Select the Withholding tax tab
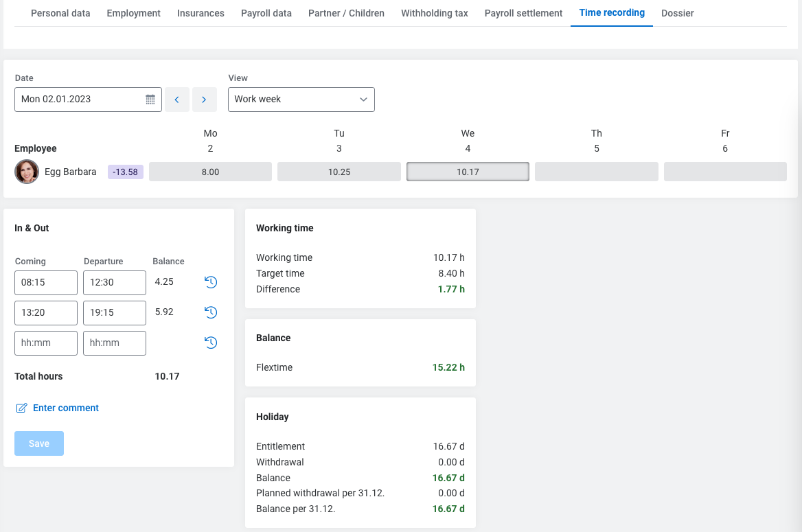The width and height of the screenshot is (802, 532). (x=434, y=13)
